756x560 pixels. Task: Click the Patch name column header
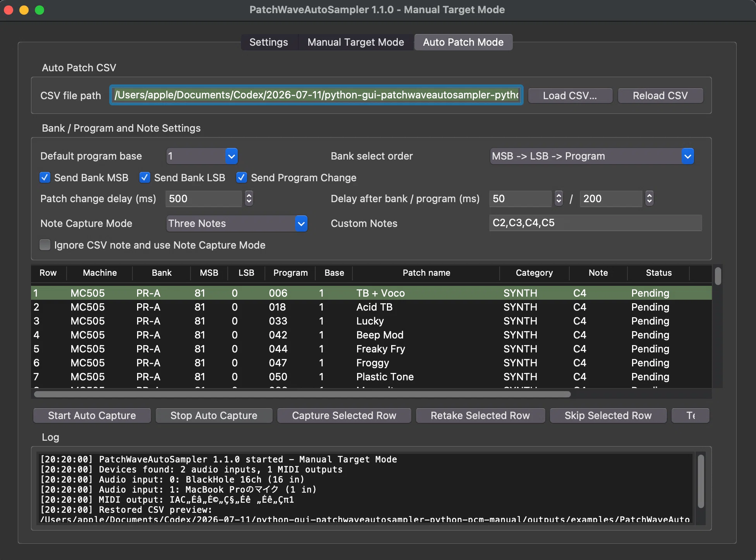pyautogui.click(x=426, y=273)
